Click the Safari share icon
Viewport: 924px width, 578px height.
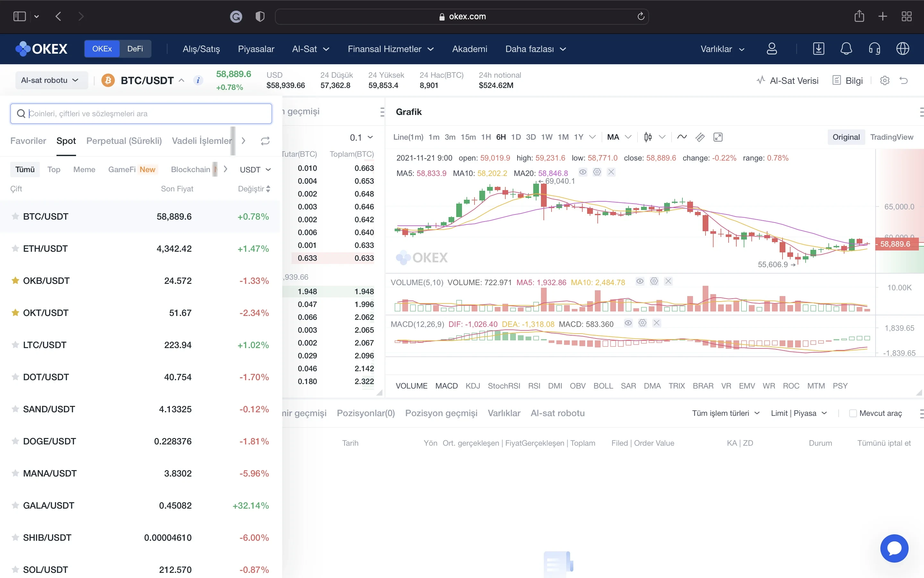click(x=859, y=16)
